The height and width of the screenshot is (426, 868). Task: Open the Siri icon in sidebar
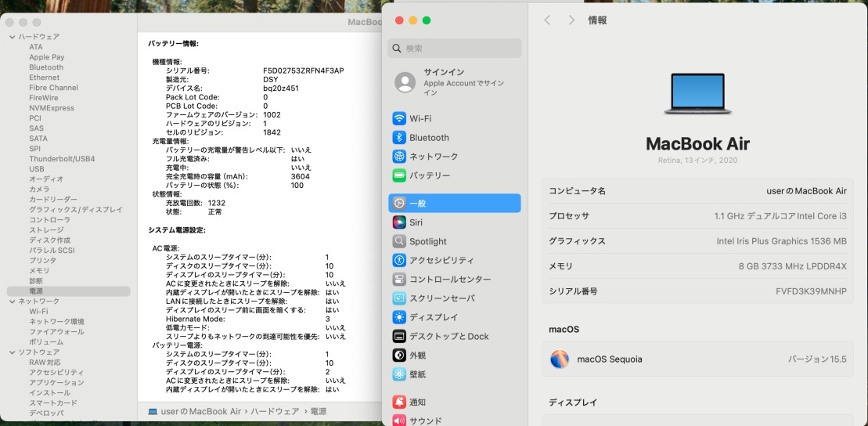point(399,222)
